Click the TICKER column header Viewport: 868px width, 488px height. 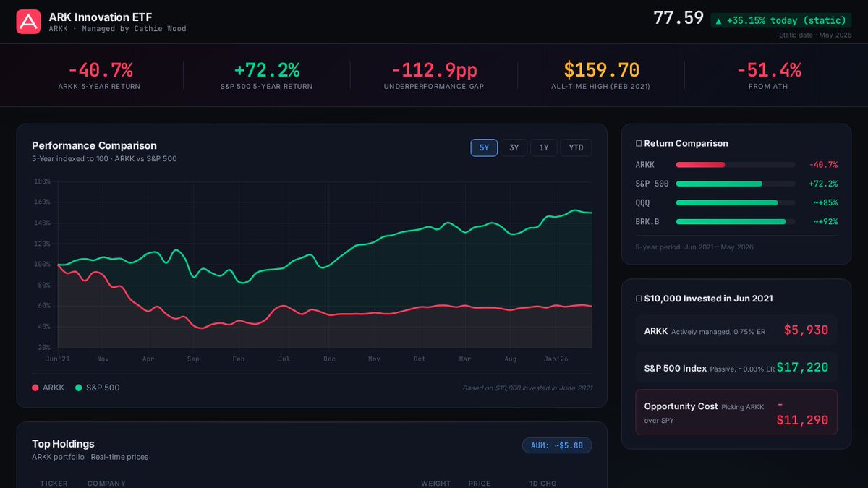[54, 483]
